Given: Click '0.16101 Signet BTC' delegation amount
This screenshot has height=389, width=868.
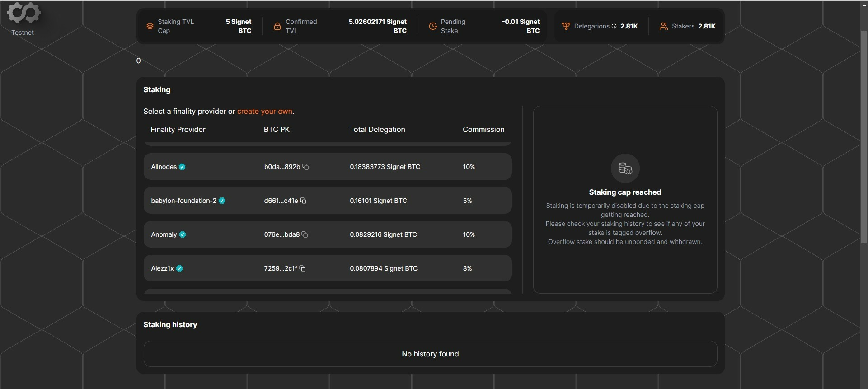Looking at the screenshot, I should point(378,201).
